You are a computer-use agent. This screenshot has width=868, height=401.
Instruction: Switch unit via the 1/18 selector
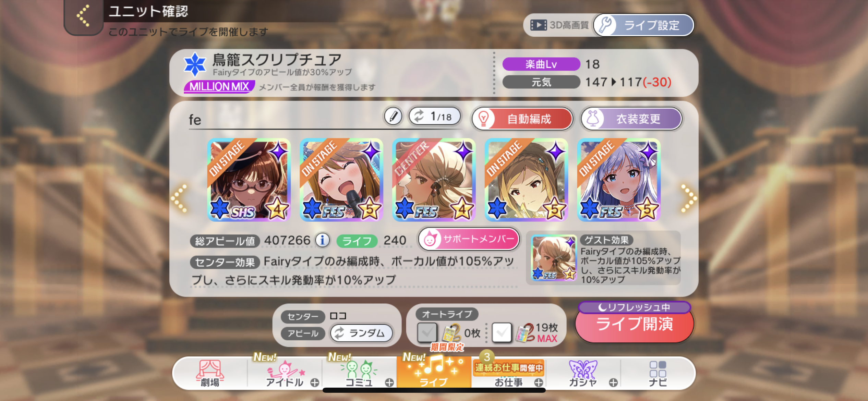(435, 117)
